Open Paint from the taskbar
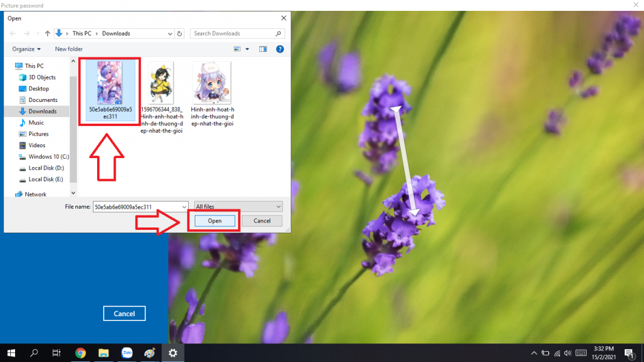This screenshot has width=644, height=362. (150, 353)
